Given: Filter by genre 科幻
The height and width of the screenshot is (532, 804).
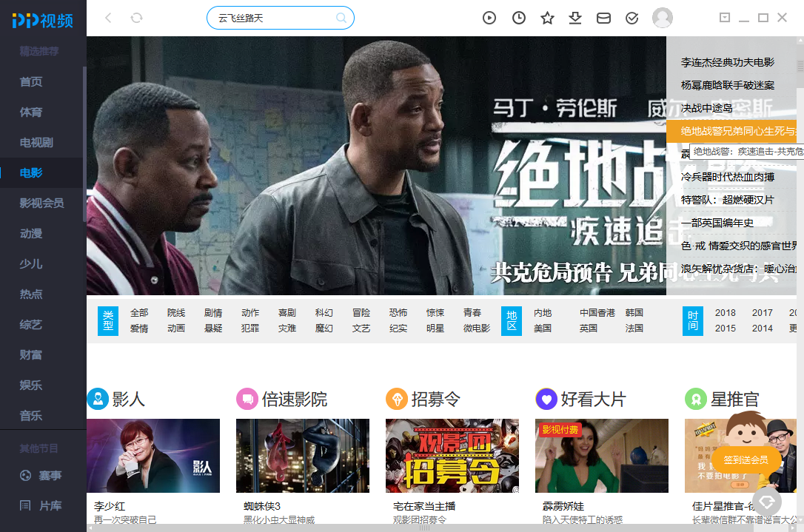Looking at the screenshot, I should [x=324, y=313].
